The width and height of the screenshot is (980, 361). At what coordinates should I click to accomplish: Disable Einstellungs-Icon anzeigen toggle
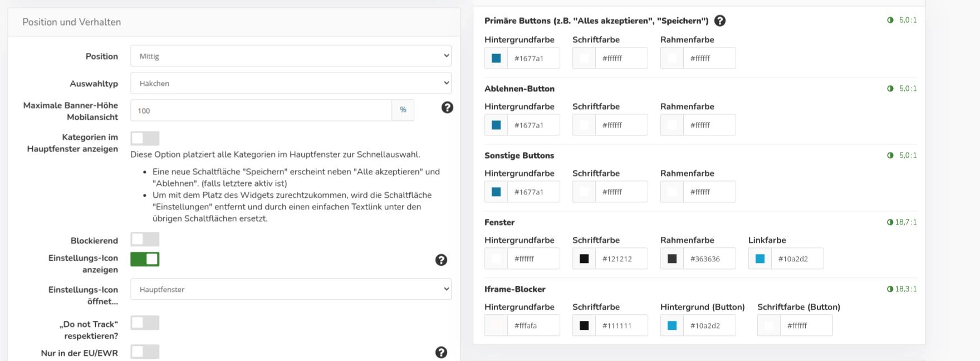pos(145,259)
